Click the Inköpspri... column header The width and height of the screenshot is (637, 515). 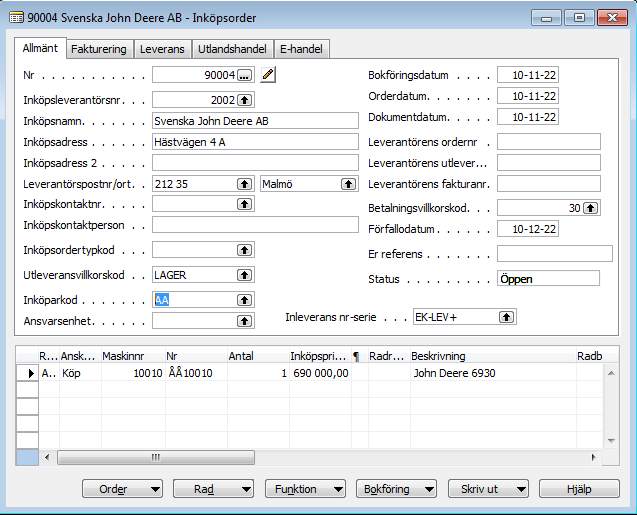320,356
